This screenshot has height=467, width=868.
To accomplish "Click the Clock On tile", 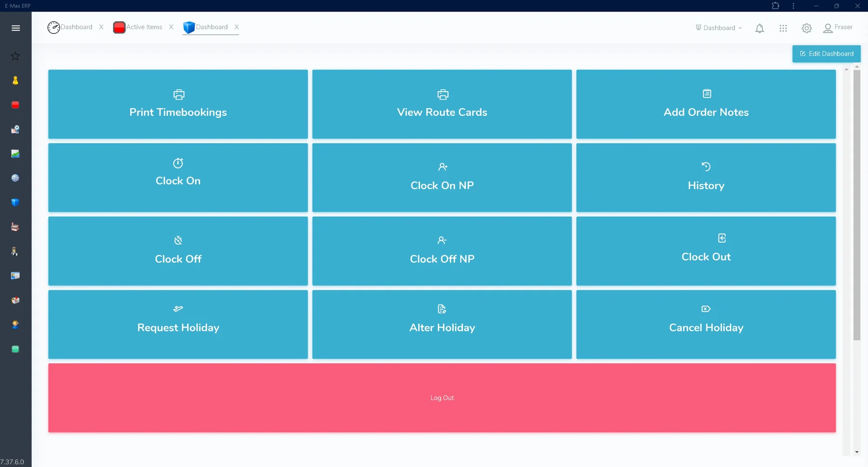I will [178, 178].
